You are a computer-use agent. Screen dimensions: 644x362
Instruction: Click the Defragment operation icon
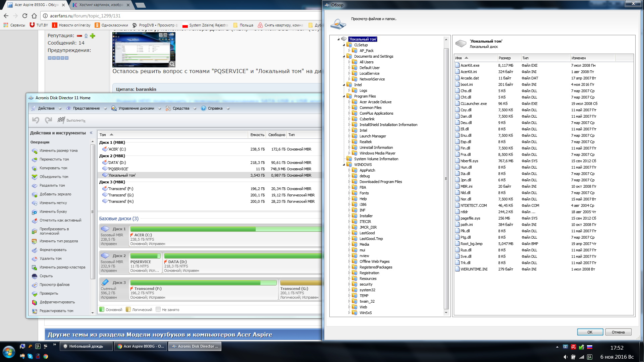click(x=34, y=302)
